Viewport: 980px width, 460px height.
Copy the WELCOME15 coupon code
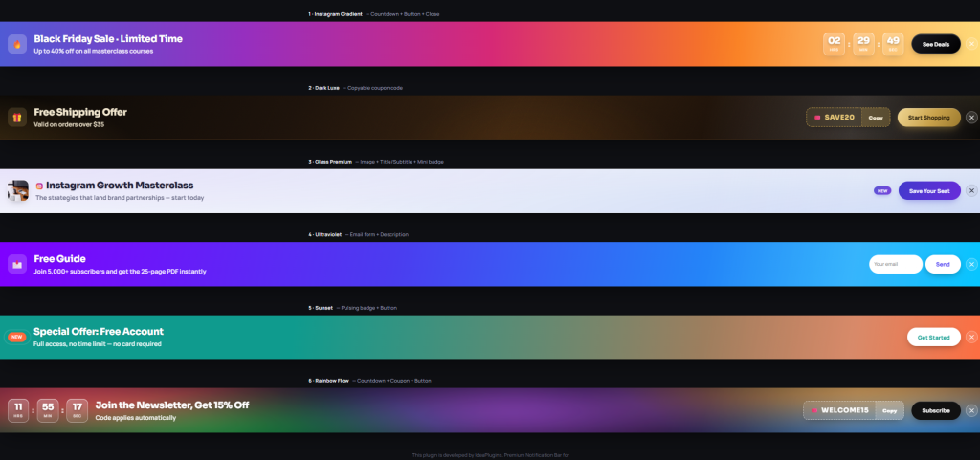point(889,410)
